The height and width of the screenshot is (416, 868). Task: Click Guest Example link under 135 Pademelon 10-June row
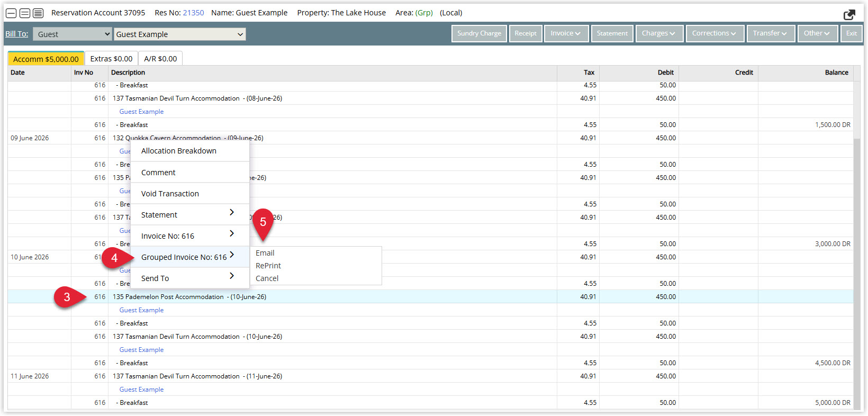(141, 310)
